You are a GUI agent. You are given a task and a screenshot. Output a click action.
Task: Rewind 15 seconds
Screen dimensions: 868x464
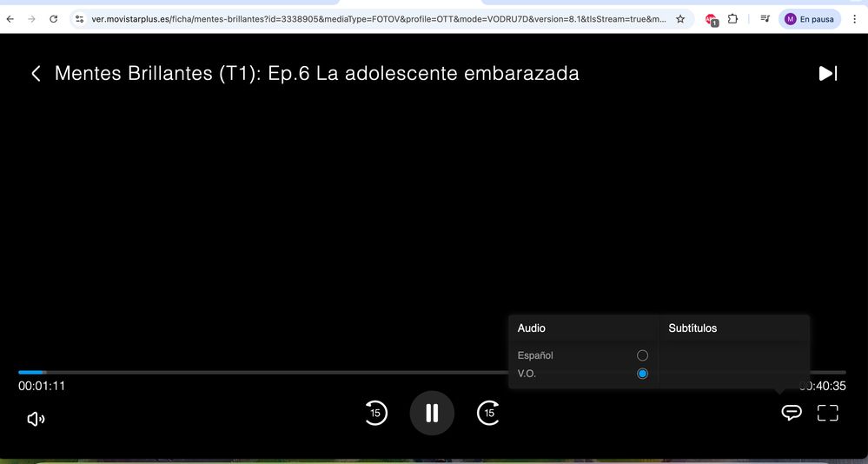coord(374,413)
